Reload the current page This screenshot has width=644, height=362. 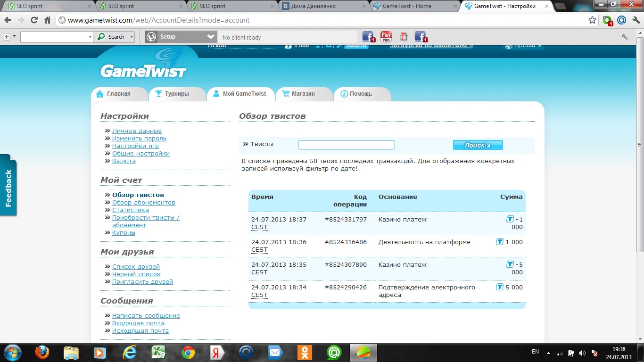[34, 20]
